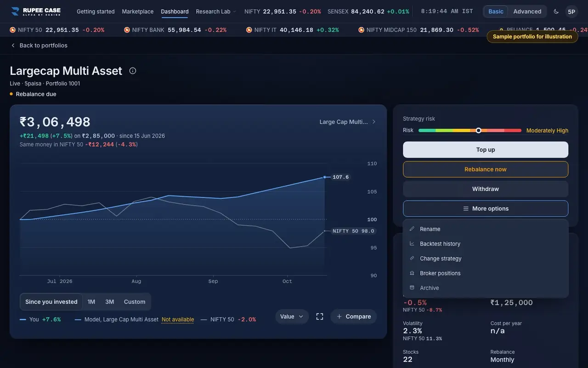588x368 pixels.
Task: Switch to Basic mode
Action: (496, 11)
